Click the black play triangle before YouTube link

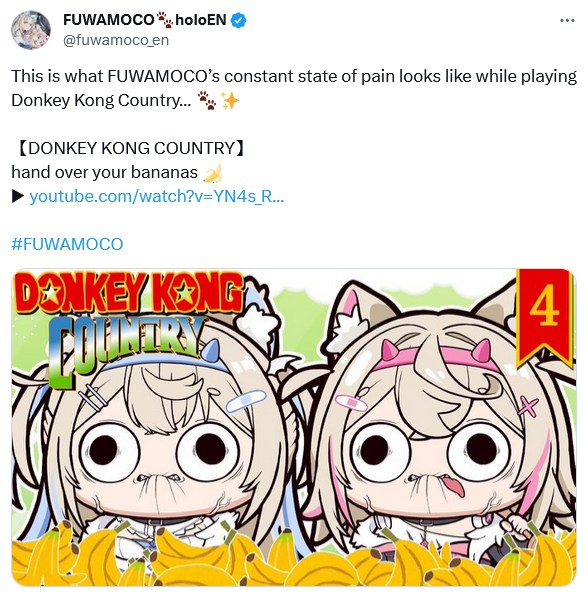click(x=18, y=197)
